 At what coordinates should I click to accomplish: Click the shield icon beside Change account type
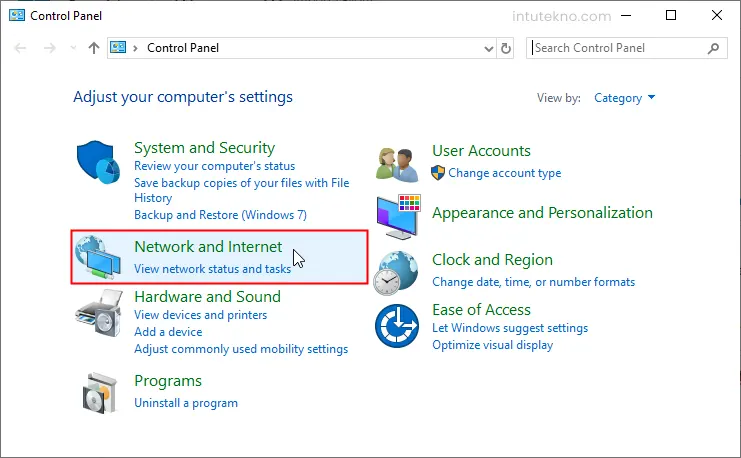(x=438, y=173)
